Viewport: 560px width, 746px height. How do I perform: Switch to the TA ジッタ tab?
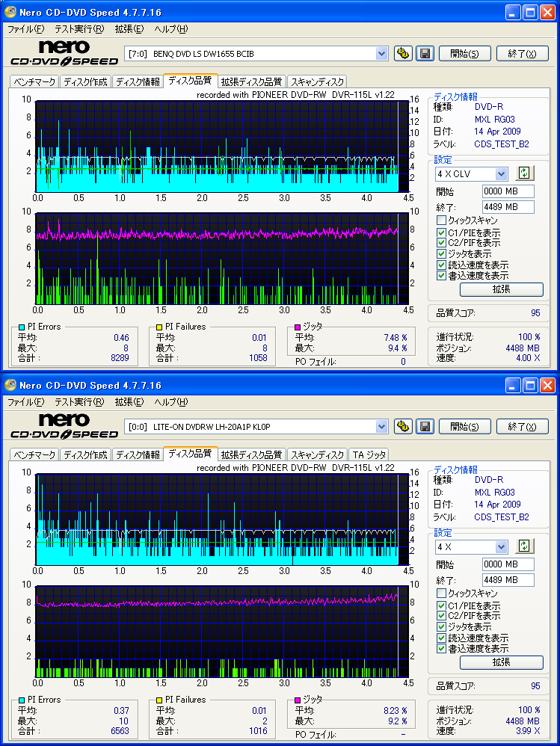pyautogui.click(x=369, y=454)
